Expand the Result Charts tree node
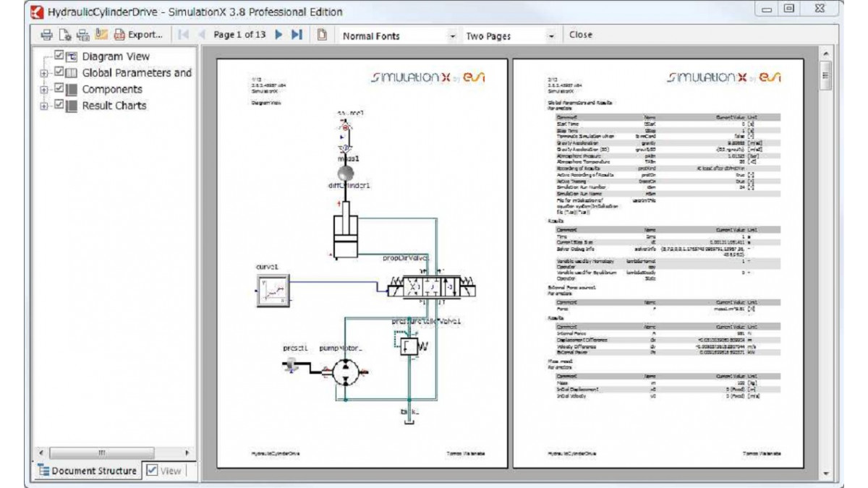The image size is (868, 488). 44,106
